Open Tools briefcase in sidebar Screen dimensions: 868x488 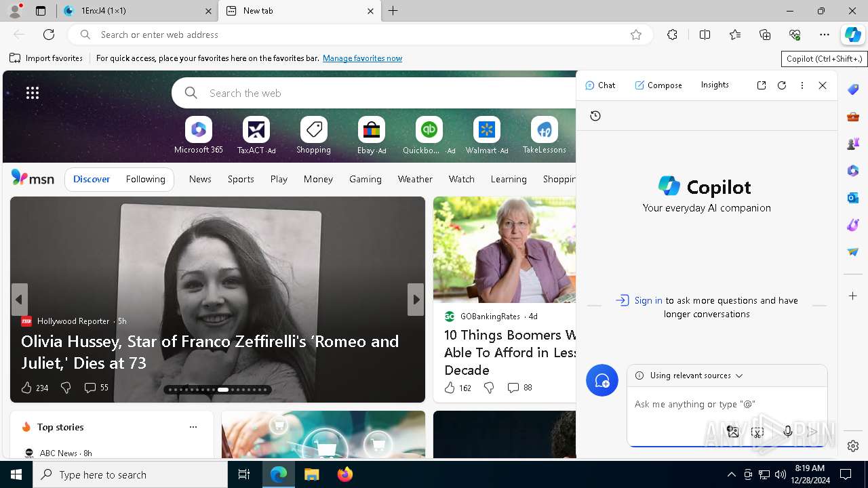pos(853,117)
